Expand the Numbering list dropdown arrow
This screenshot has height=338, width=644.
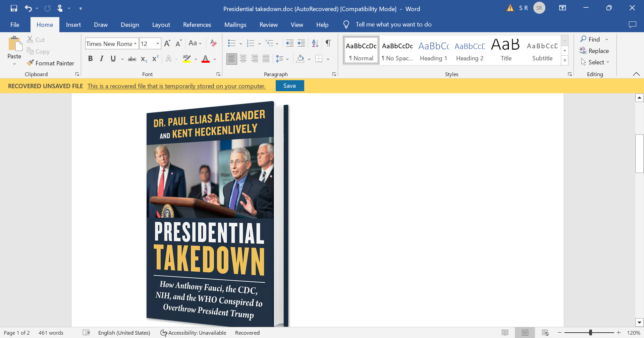tap(260, 44)
